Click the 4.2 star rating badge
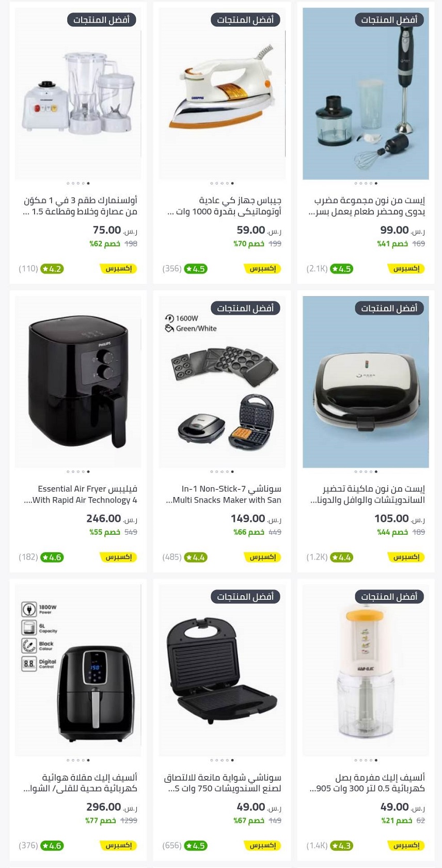The width and height of the screenshot is (442, 868). pyautogui.click(x=52, y=269)
